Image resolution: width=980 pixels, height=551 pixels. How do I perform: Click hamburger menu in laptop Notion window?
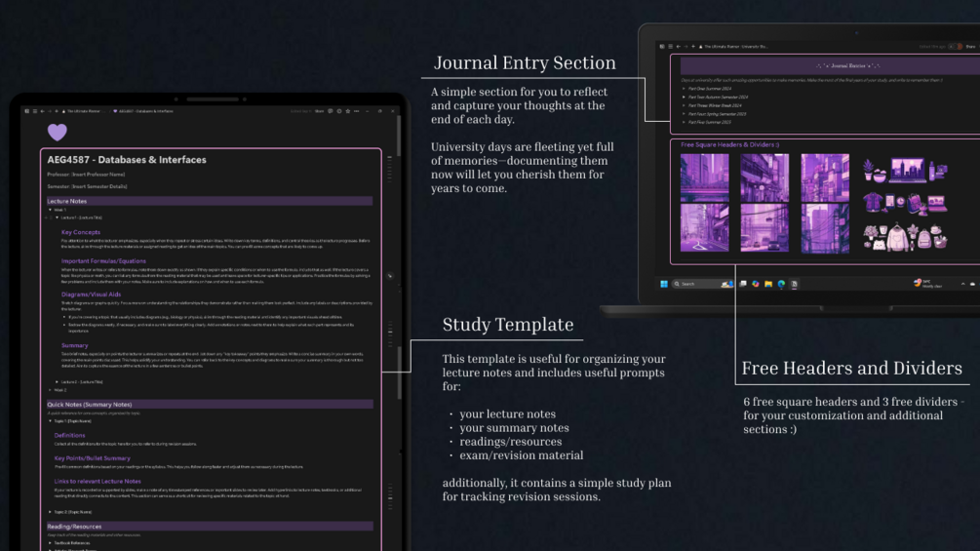tap(670, 46)
